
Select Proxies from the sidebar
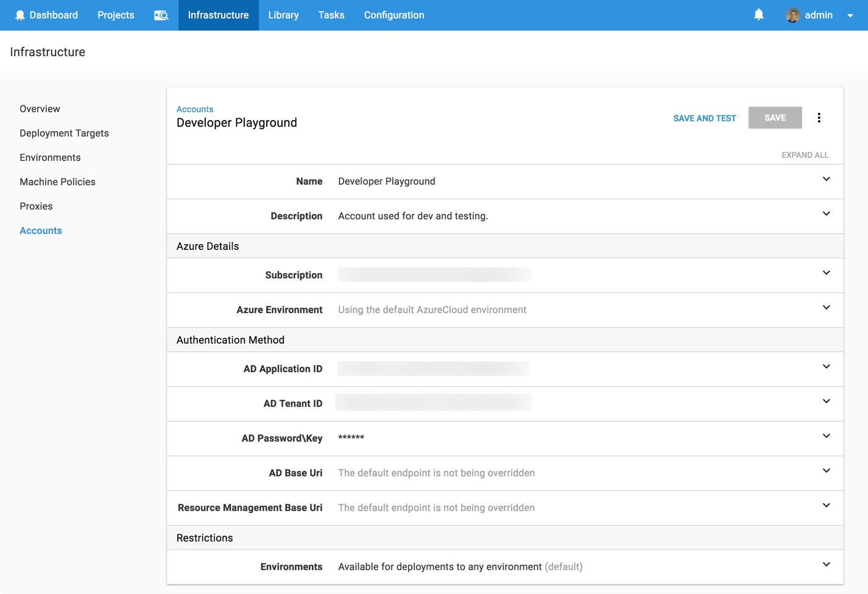tap(36, 206)
